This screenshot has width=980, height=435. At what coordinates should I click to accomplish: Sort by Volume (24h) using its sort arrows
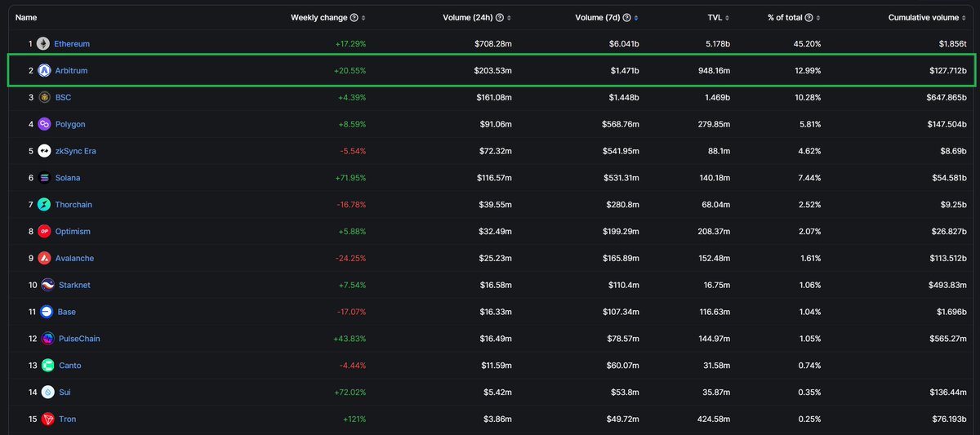(x=510, y=17)
